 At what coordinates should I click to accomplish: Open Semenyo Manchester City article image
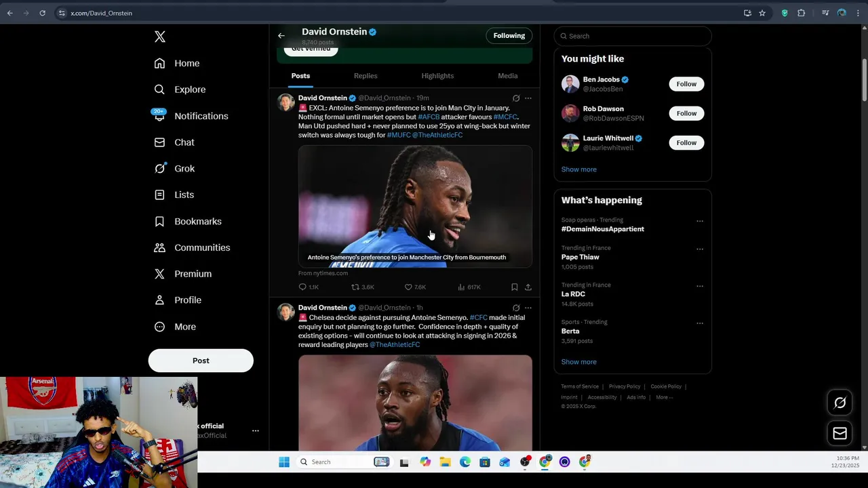point(415,207)
